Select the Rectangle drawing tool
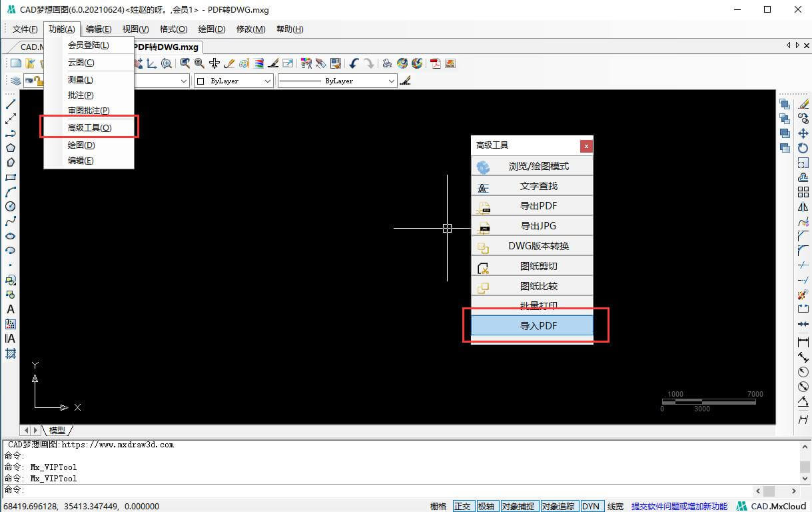 [11, 177]
